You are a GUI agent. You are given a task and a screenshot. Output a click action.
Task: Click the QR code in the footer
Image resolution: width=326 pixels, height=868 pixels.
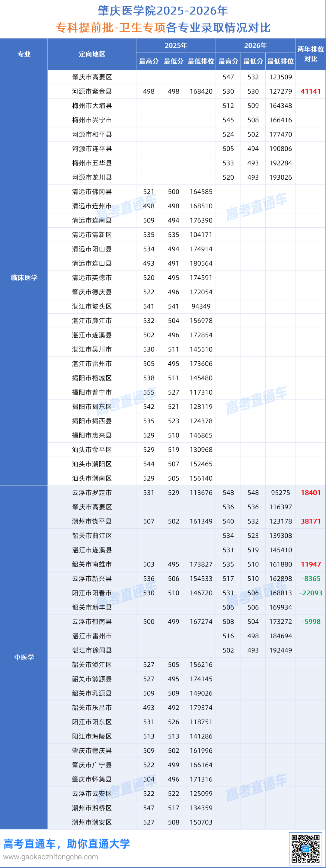[306, 848]
